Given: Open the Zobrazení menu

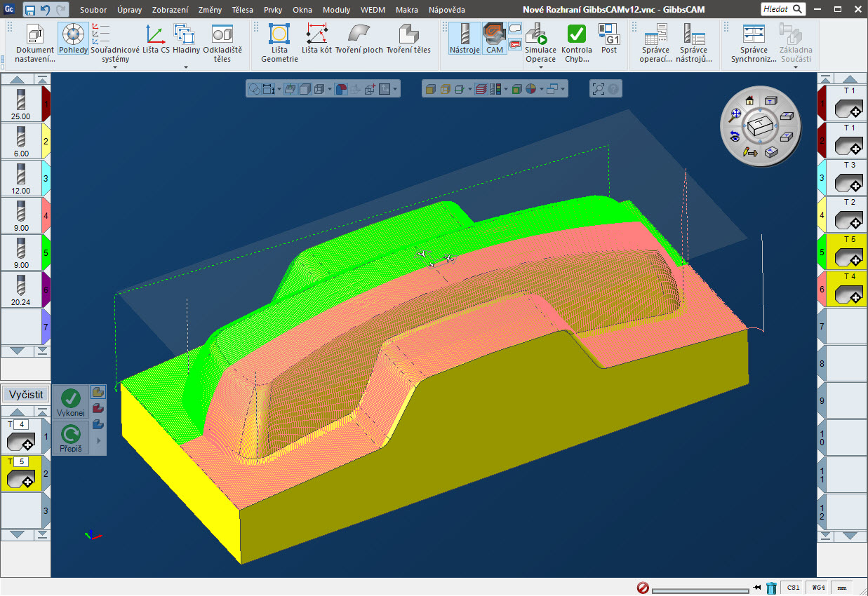Looking at the screenshot, I should coord(169,10).
